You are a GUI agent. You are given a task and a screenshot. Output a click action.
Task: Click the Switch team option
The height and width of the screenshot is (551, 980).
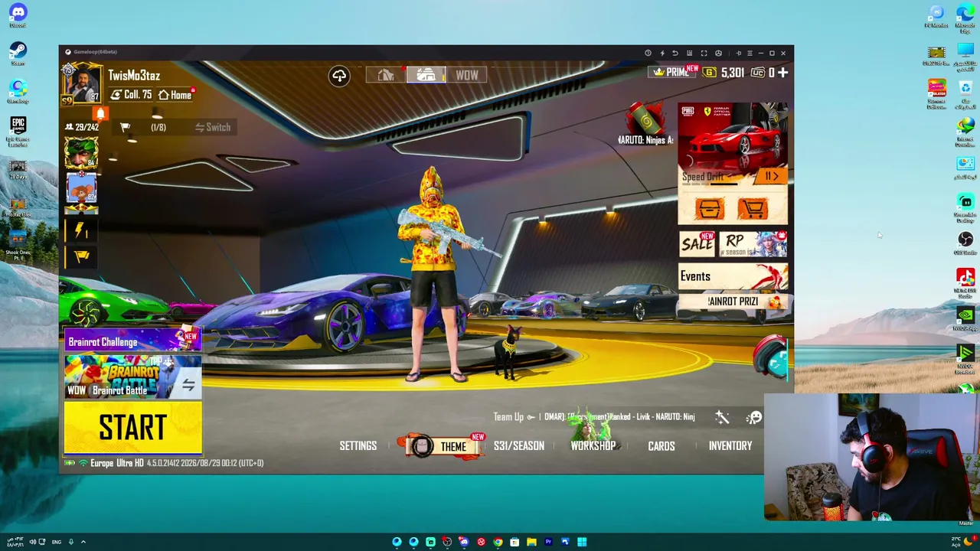click(x=213, y=127)
